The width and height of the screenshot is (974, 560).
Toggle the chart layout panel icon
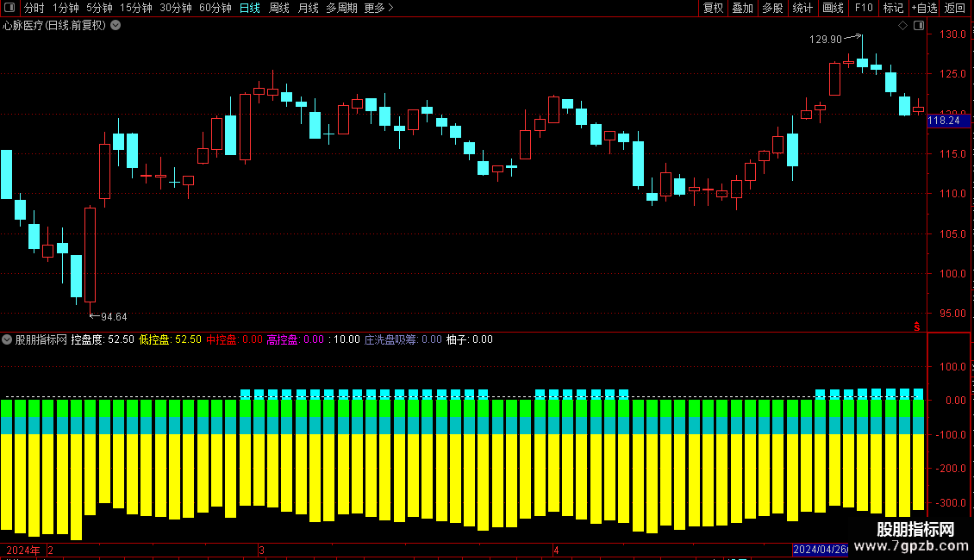tap(919, 26)
